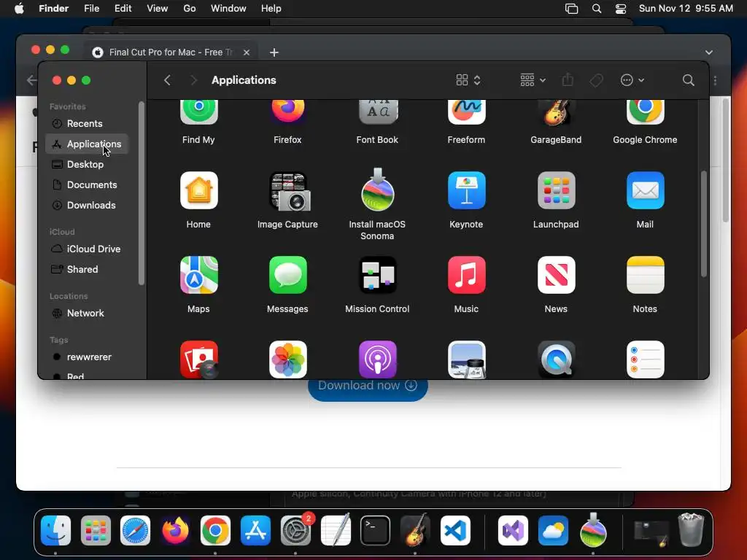Select the Photos app icon
Image resolution: width=747 pixels, height=560 pixels.
click(287, 359)
